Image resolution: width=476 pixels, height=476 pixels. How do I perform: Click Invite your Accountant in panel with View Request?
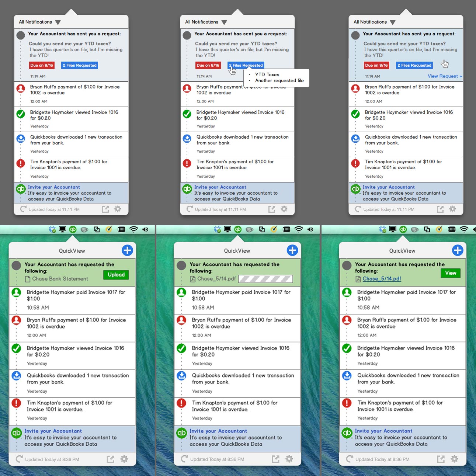click(x=389, y=187)
